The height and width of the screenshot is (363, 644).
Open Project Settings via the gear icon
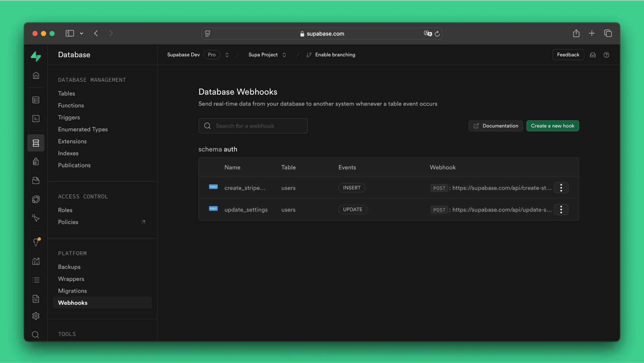[36, 315]
